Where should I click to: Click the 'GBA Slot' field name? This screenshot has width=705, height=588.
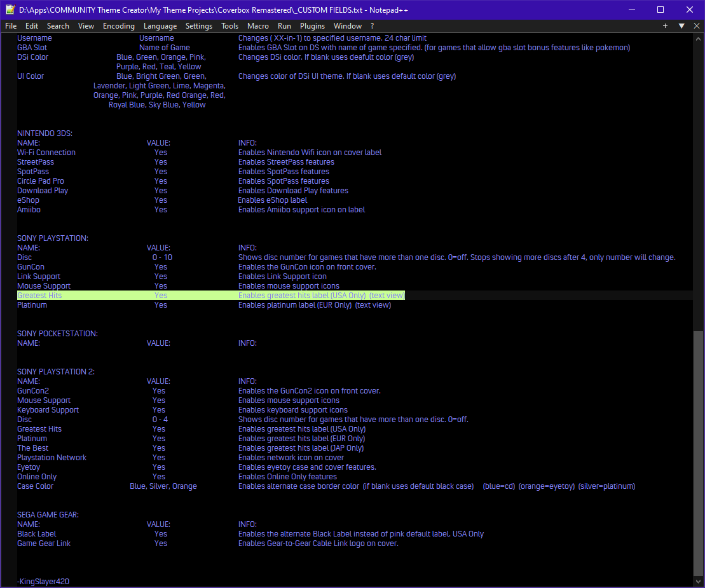tap(32, 48)
